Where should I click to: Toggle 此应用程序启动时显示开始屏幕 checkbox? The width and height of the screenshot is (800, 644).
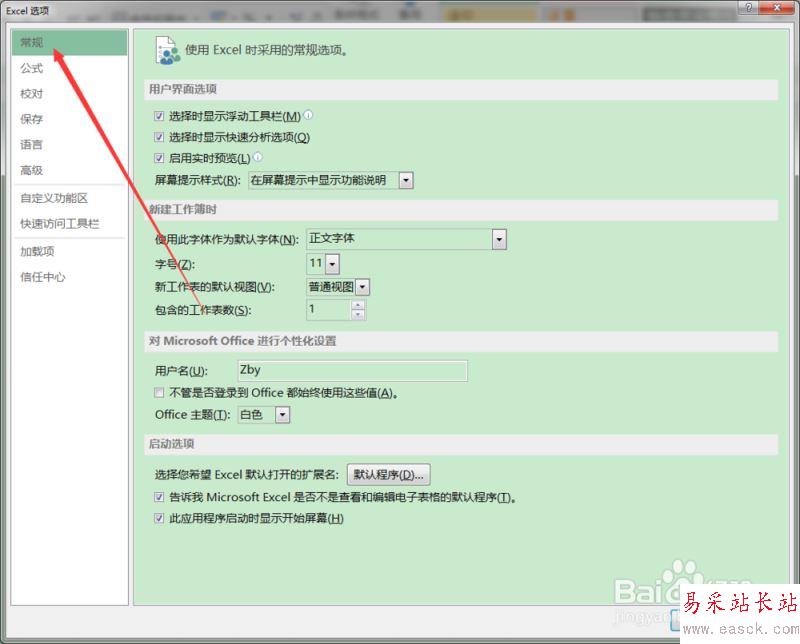tap(159, 518)
